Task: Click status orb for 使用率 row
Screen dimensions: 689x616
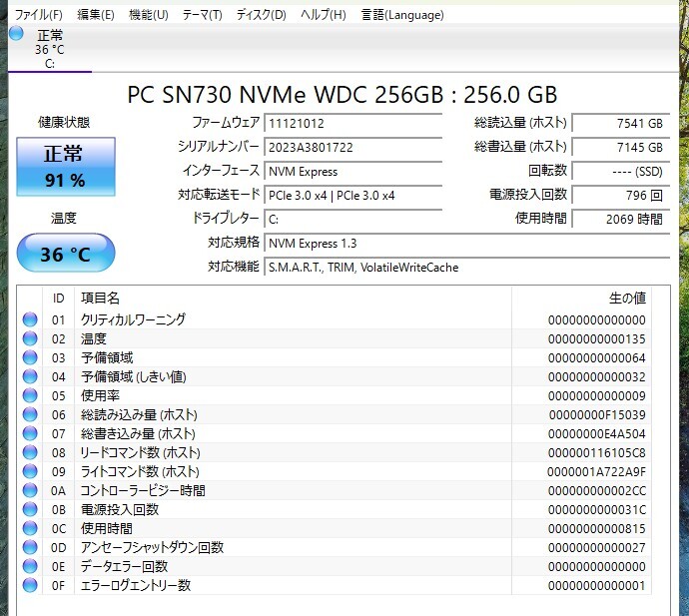Action: [30, 395]
